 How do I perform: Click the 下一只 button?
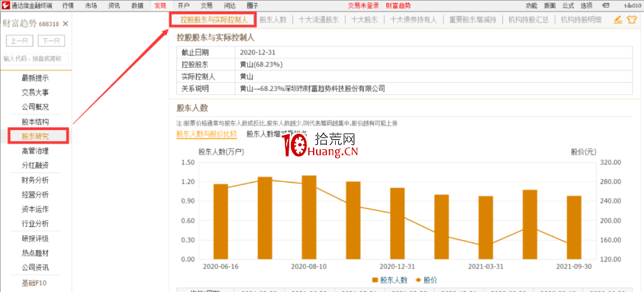click(51, 41)
